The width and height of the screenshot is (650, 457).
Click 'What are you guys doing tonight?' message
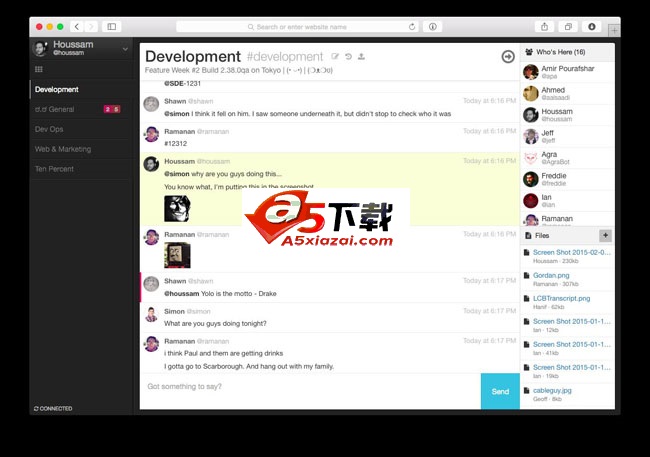[215, 323]
